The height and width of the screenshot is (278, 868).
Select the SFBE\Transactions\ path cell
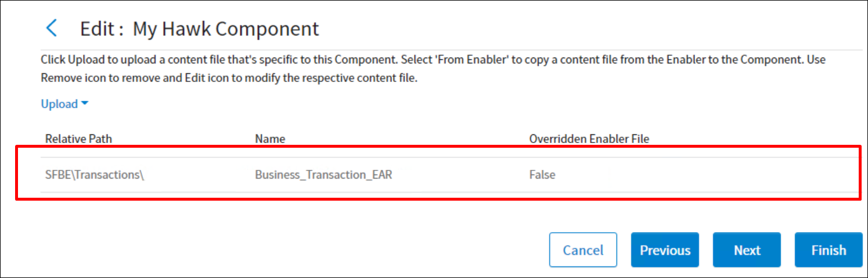click(x=95, y=174)
